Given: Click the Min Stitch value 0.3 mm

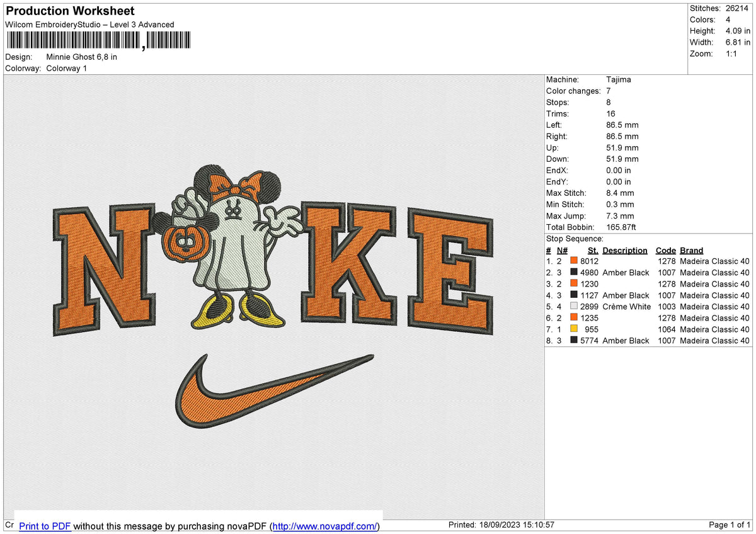Looking at the screenshot, I should 620,204.
